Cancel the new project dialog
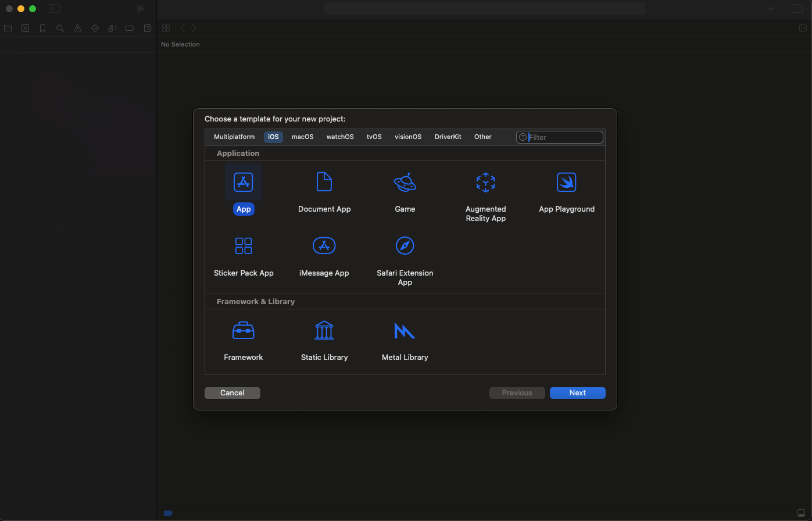812x521 pixels. [x=232, y=393]
